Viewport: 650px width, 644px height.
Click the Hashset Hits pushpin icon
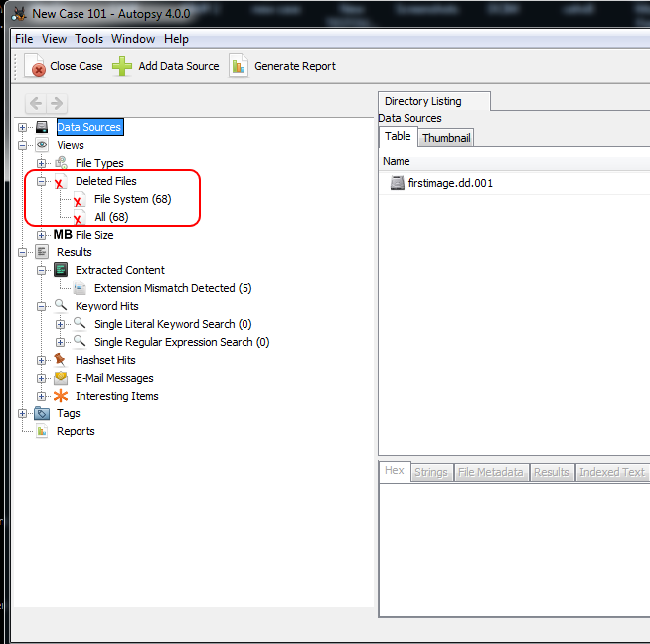60,360
